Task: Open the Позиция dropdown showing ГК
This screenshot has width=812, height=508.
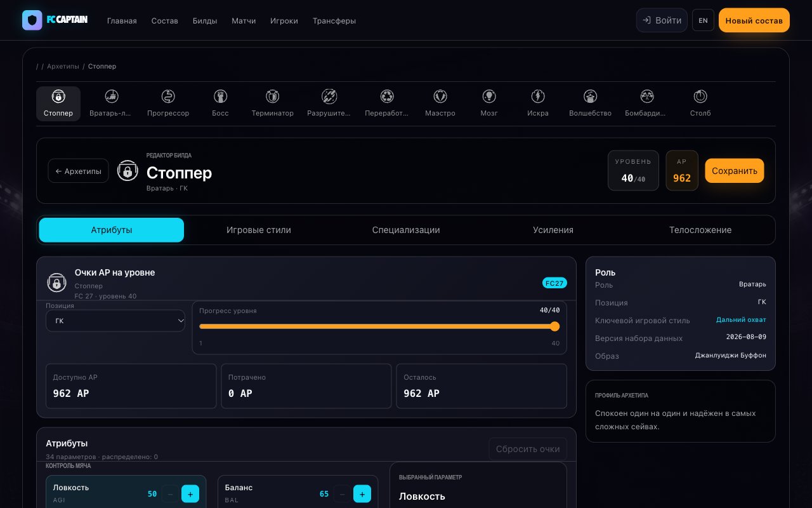Action: click(115, 321)
